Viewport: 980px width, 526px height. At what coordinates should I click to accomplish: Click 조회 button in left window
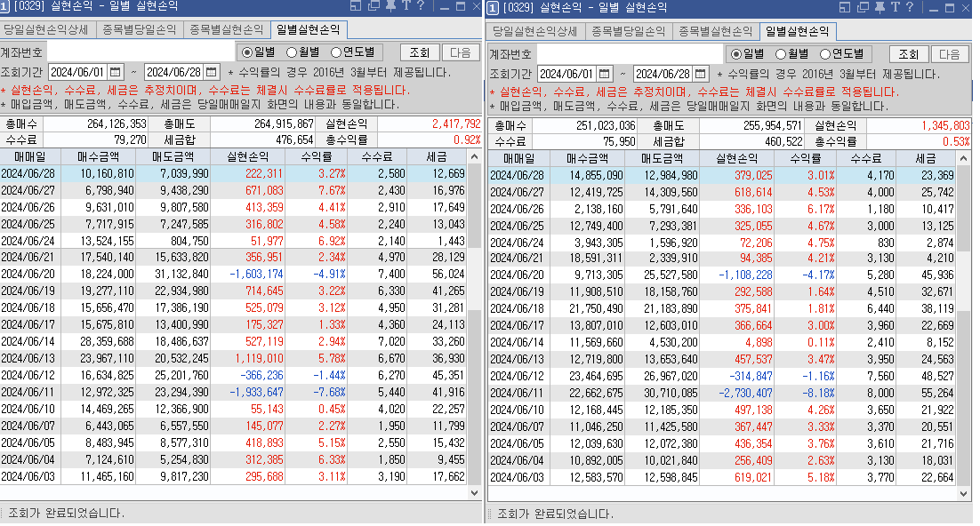point(420,53)
